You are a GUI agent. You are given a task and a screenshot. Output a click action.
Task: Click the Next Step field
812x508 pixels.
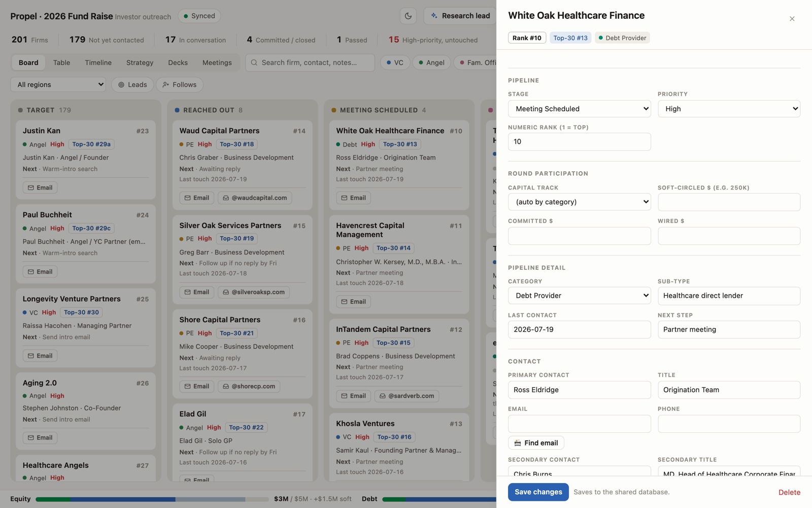coord(729,330)
